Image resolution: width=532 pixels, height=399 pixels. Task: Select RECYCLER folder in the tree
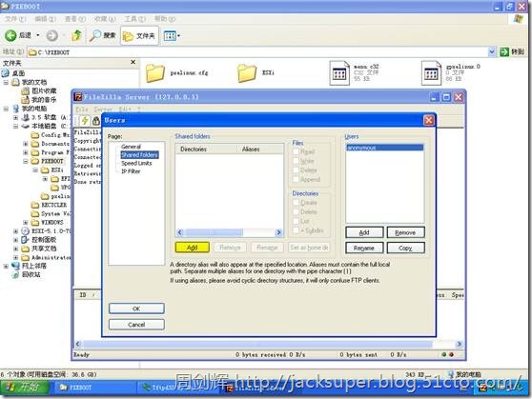(x=53, y=205)
